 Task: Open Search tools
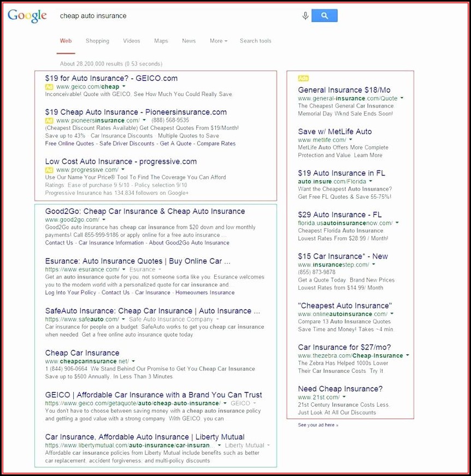(x=255, y=41)
